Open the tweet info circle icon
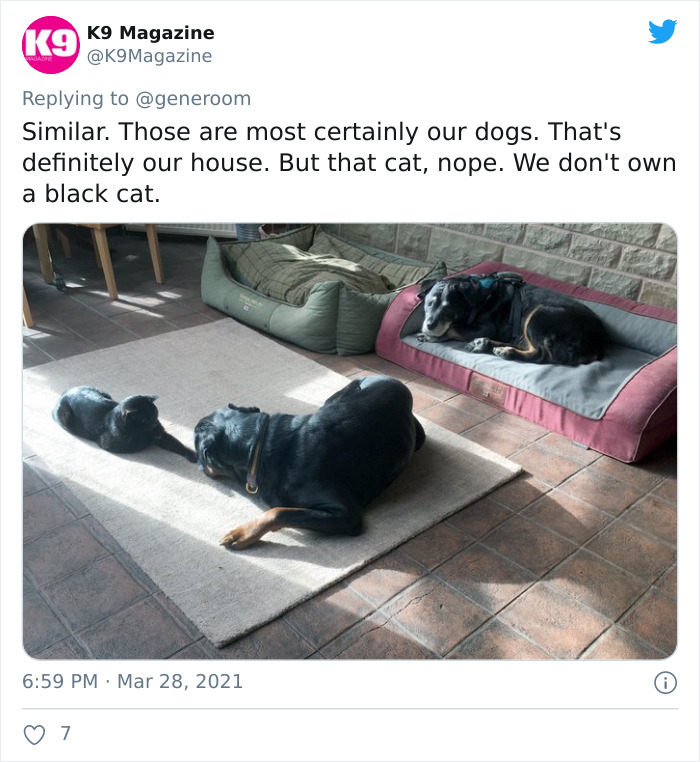The height and width of the screenshot is (762, 700). (x=665, y=682)
